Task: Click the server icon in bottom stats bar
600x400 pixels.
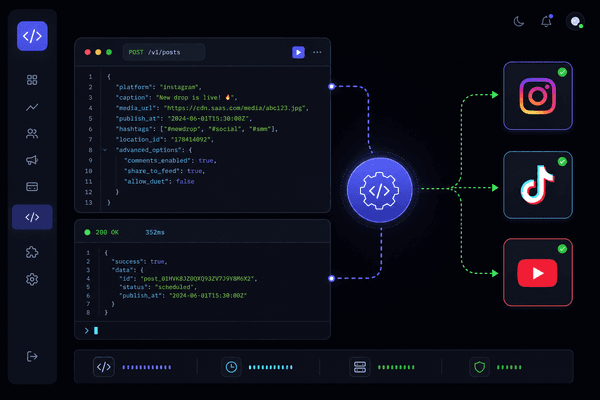Action: [x=360, y=367]
